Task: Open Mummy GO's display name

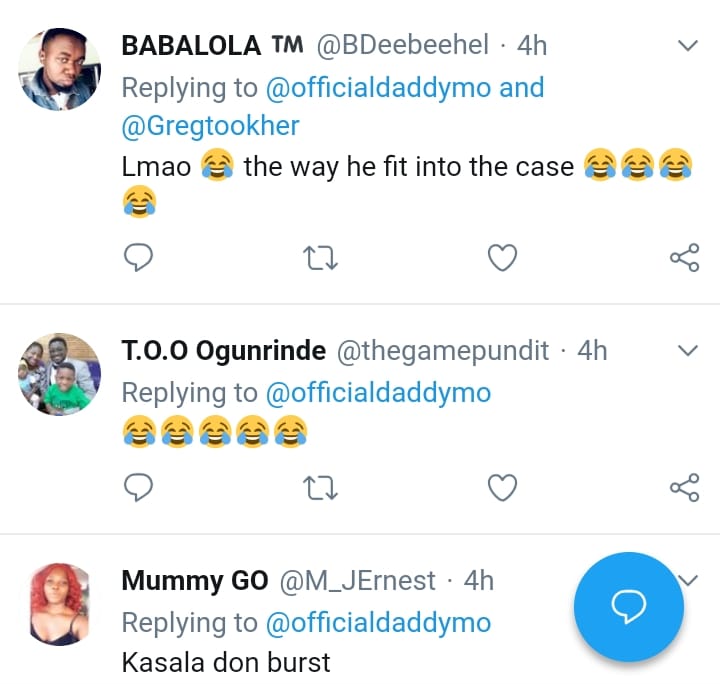Action: point(194,581)
